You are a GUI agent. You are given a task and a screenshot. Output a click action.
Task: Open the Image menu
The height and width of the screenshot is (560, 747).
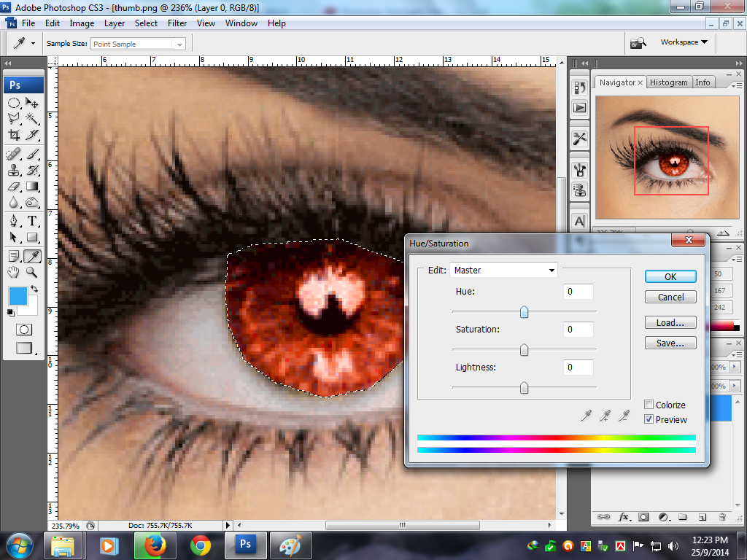82,23
